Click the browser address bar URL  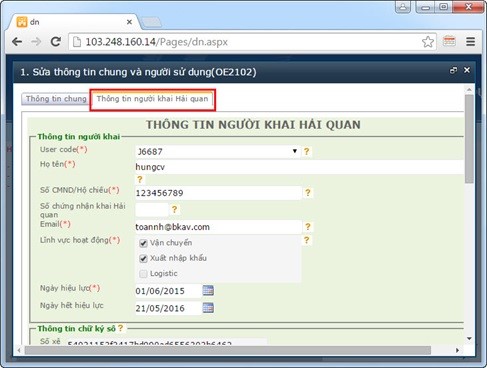[157, 42]
